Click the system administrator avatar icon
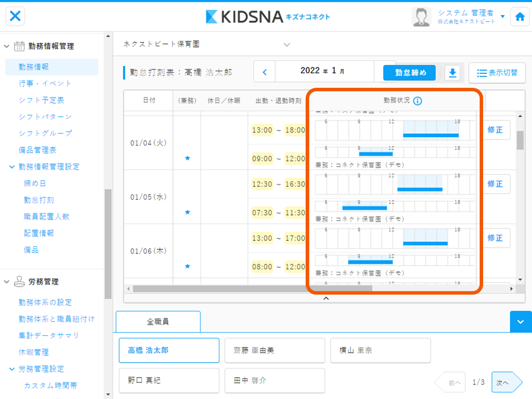Screen dimensions: 532x399 point(421,17)
